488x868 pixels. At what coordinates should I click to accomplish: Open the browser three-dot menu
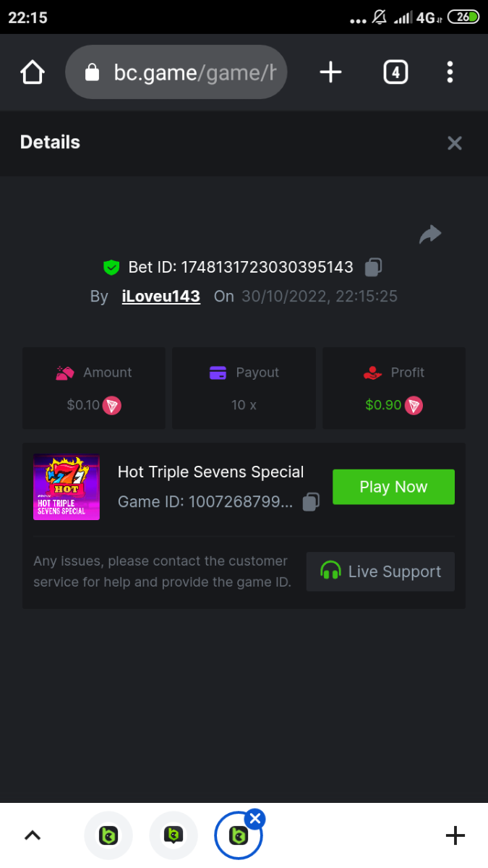tap(450, 72)
